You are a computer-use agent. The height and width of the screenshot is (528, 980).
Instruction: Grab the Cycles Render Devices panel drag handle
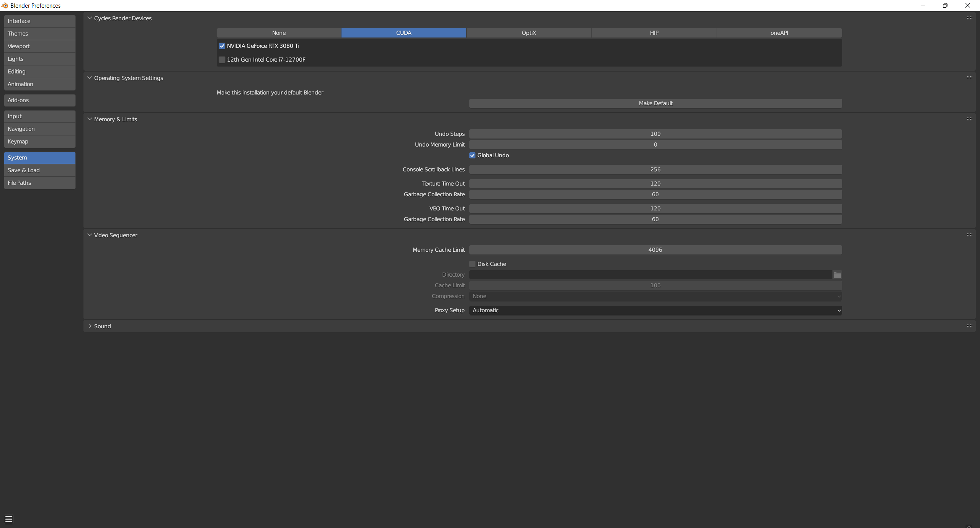point(969,18)
